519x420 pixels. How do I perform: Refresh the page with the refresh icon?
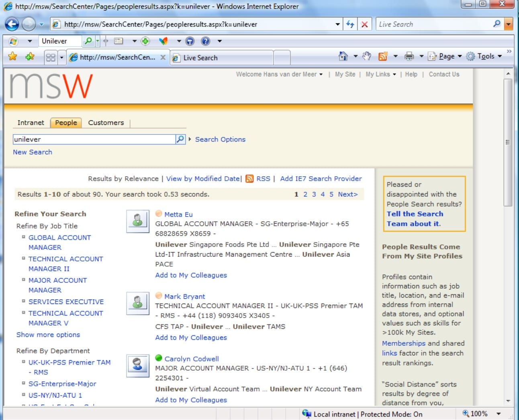(x=350, y=24)
